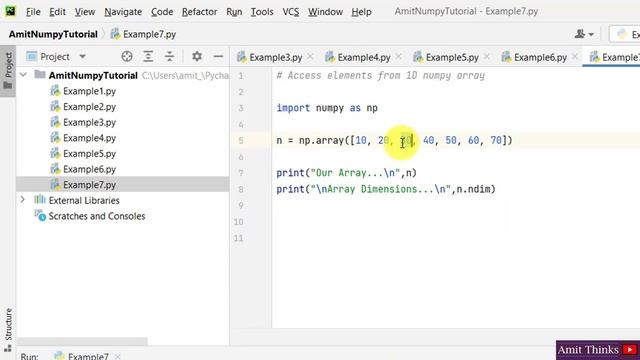Select Example3.py in the project tree
The image size is (640, 360).
tap(89, 122)
